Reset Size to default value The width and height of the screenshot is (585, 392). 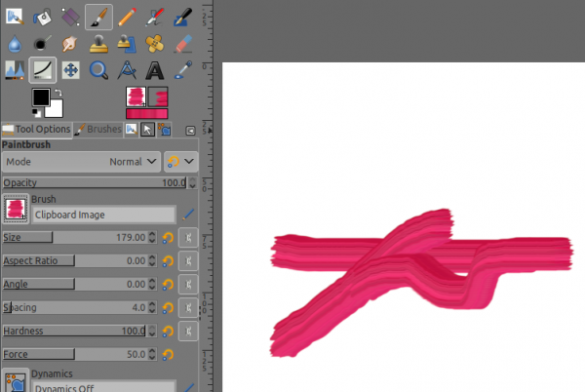point(168,238)
